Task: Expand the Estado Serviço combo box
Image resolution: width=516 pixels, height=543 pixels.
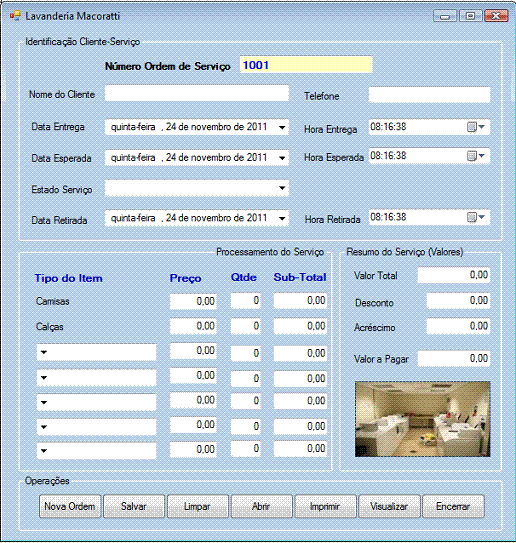Action: point(282,188)
